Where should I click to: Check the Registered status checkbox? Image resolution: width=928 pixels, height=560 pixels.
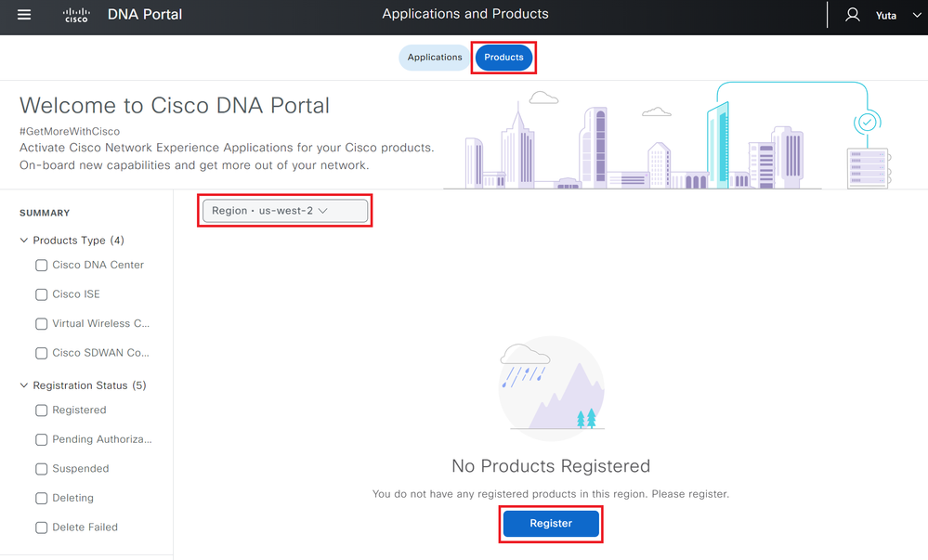coord(42,410)
